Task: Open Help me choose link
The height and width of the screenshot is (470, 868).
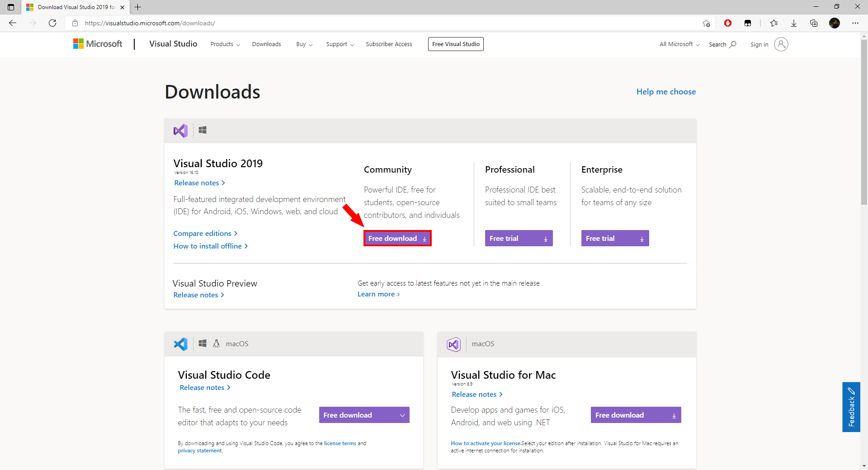Action: pos(666,92)
